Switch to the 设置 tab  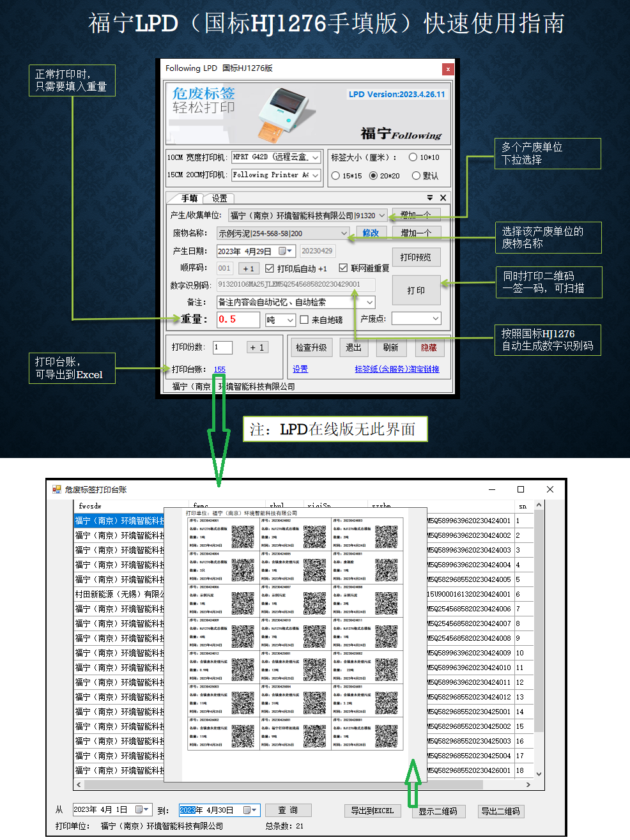coord(219,199)
